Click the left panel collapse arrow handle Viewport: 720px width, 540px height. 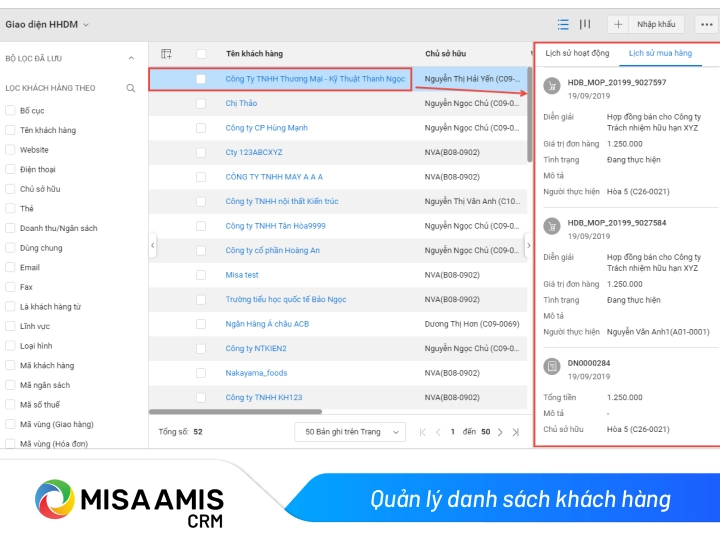pos(153,244)
